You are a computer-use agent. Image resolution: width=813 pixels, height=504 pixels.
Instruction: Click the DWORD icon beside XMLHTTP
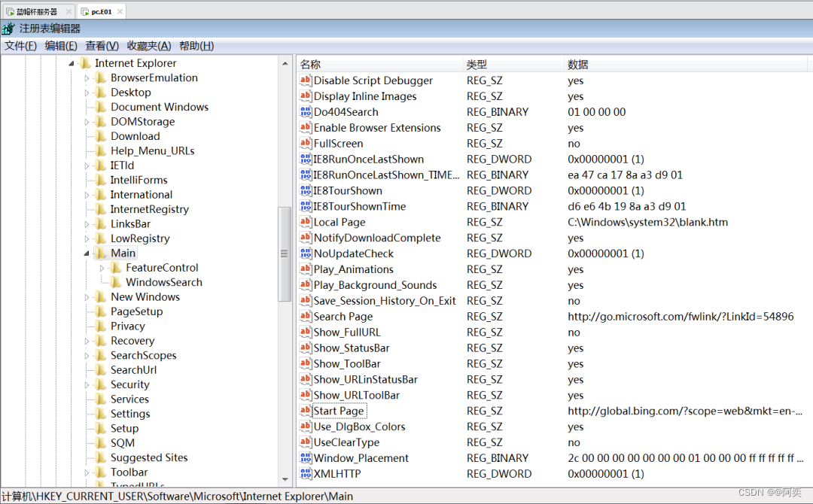point(306,473)
